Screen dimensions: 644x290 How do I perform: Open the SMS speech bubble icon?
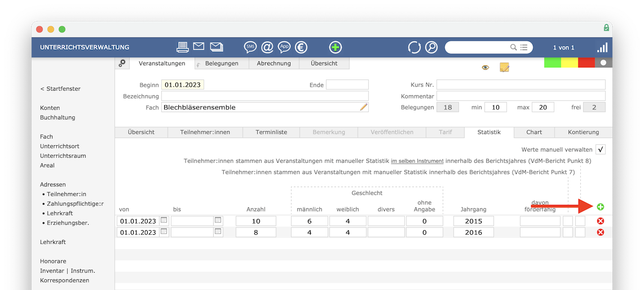250,47
